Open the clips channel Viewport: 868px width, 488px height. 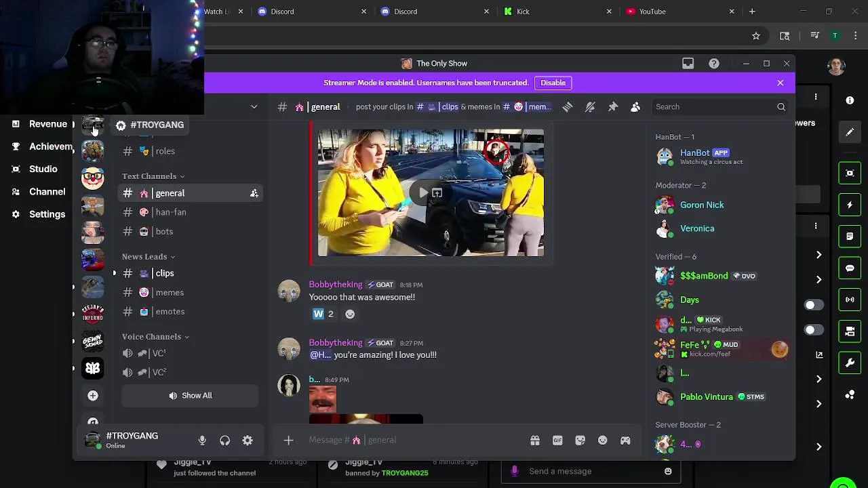pos(191,273)
